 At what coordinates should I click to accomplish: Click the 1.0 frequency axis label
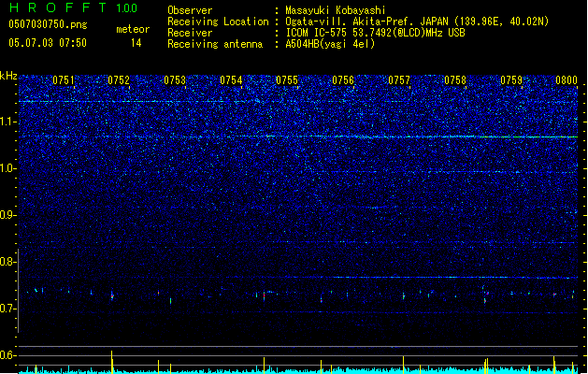click(7, 168)
